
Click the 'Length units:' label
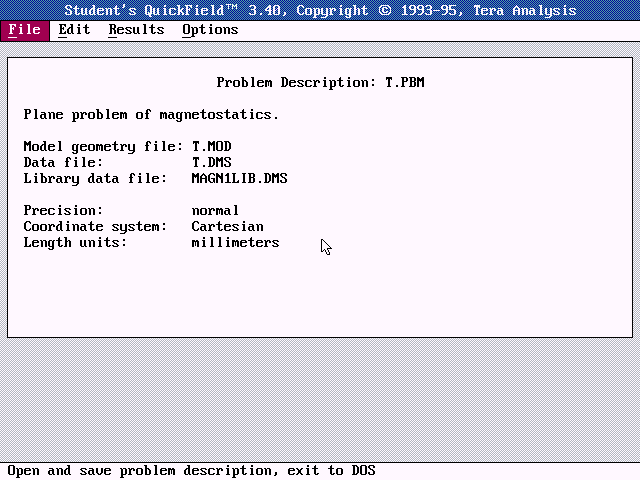point(75,242)
